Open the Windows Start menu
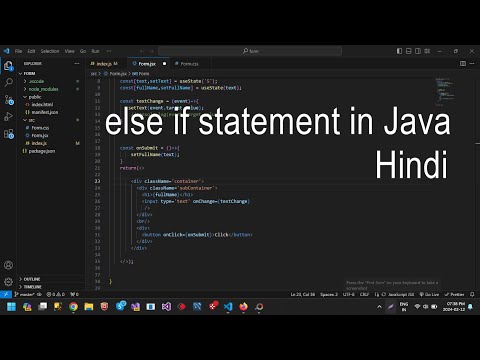The image size is (480, 360). (x=11, y=307)
